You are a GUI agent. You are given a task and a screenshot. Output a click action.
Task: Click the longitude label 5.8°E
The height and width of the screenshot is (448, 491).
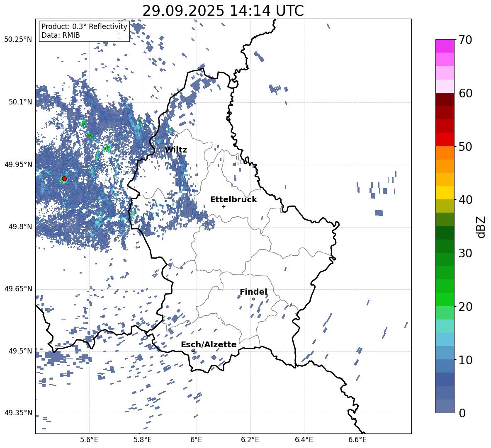coord(143,440)
